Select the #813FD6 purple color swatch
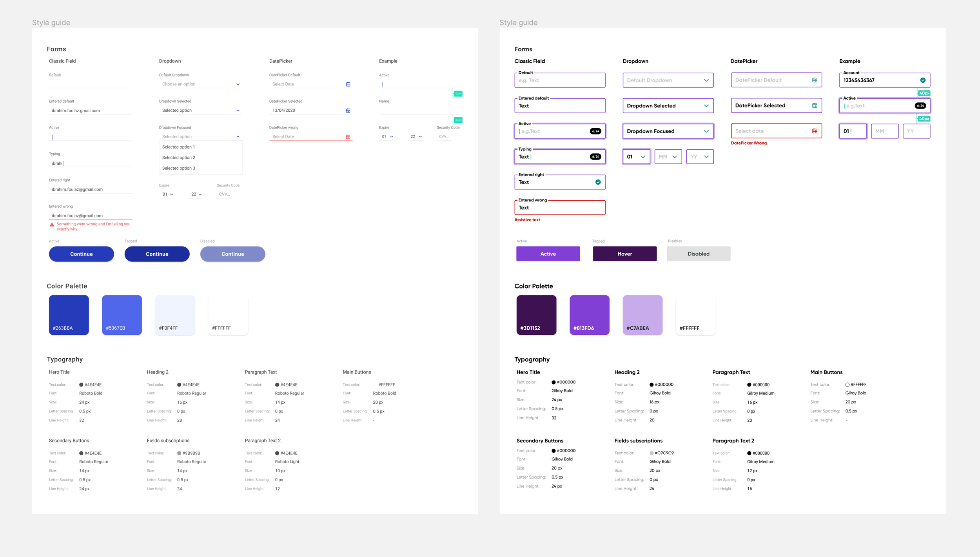 (x=589, y=315)
